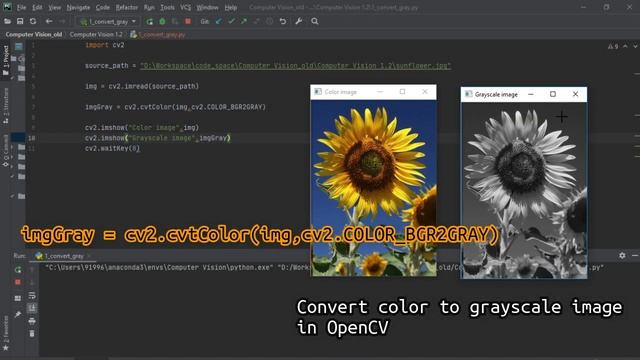Click the Save All toolbar icon
This screenshot has height=360, width=640.
coord(20,21)
